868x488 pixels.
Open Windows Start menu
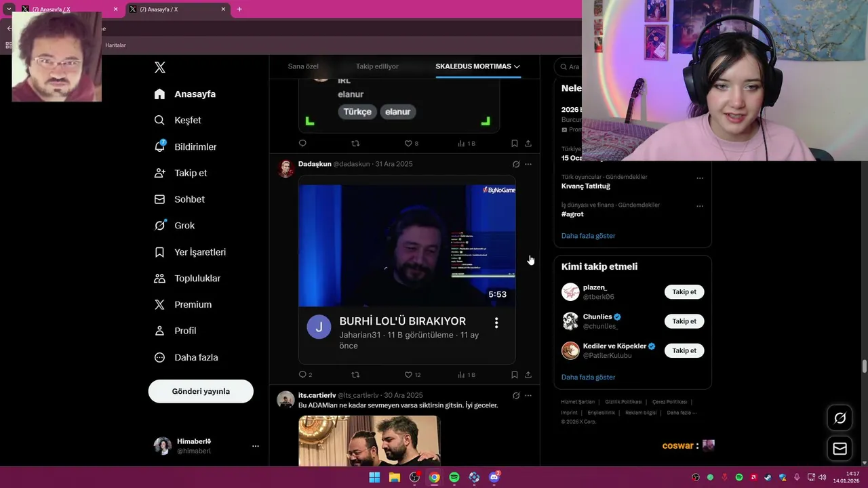374,477
